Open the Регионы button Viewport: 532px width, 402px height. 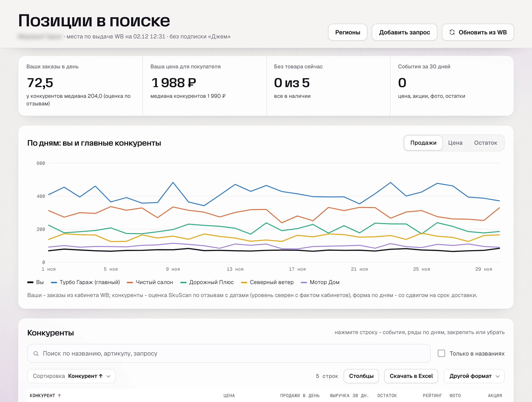(x=347, y=32)
